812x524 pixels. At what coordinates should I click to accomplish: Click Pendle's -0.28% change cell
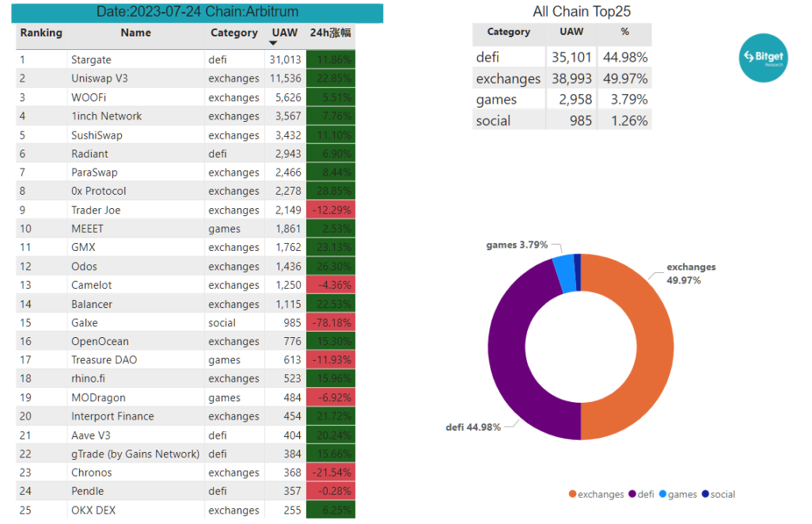tap(331, 492)
